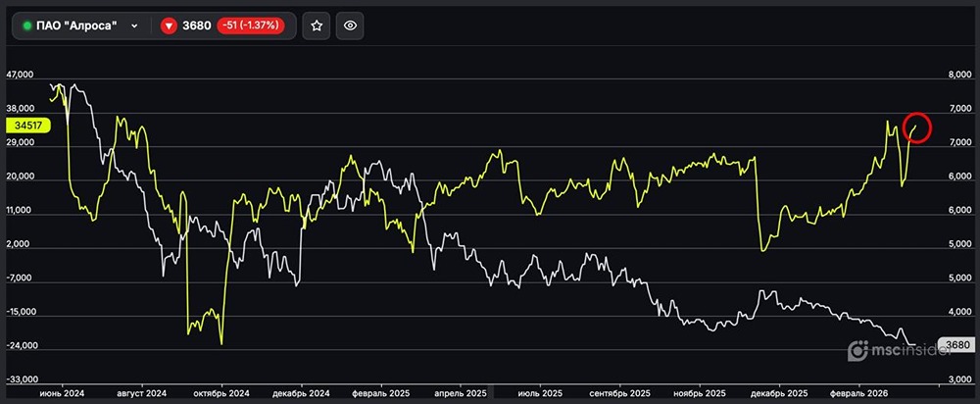The image size is (980, 404).
Task: Click the 47,000 left axis label
Action: click(20, 75)
